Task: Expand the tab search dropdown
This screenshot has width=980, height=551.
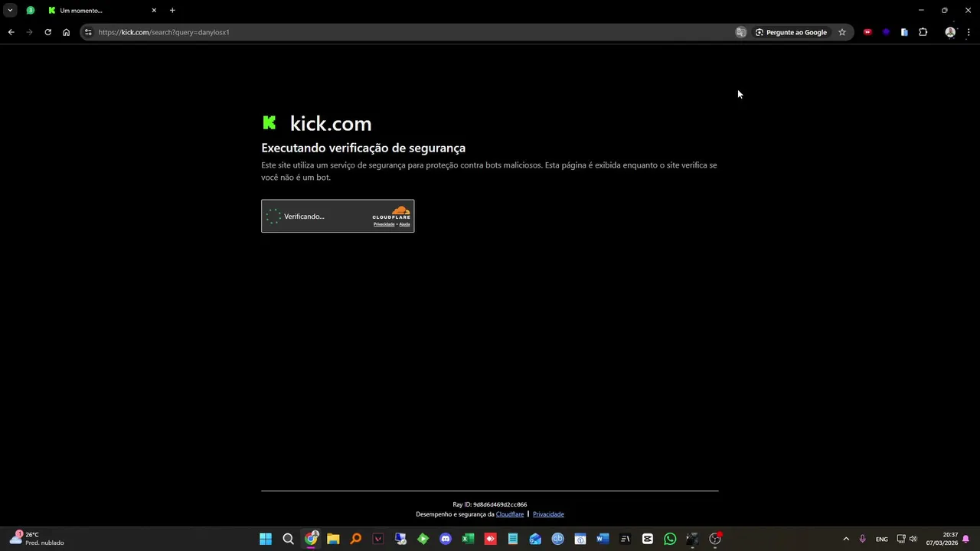Action: click(10, 10)
